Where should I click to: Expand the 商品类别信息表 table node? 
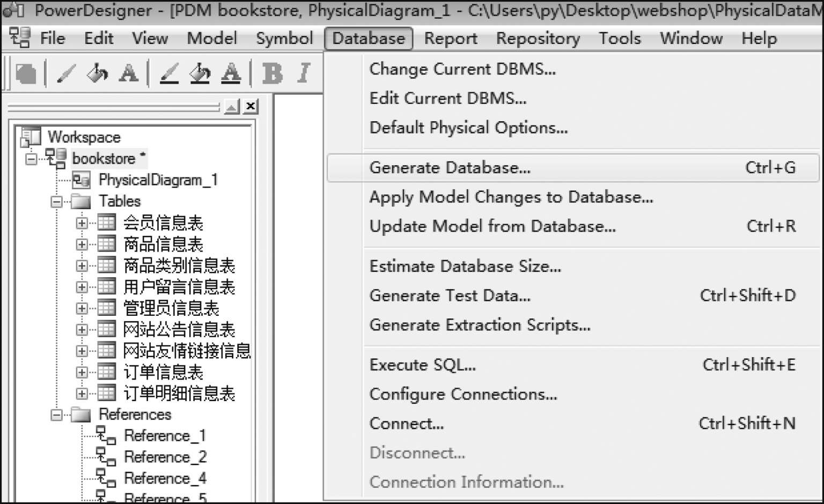82,266
